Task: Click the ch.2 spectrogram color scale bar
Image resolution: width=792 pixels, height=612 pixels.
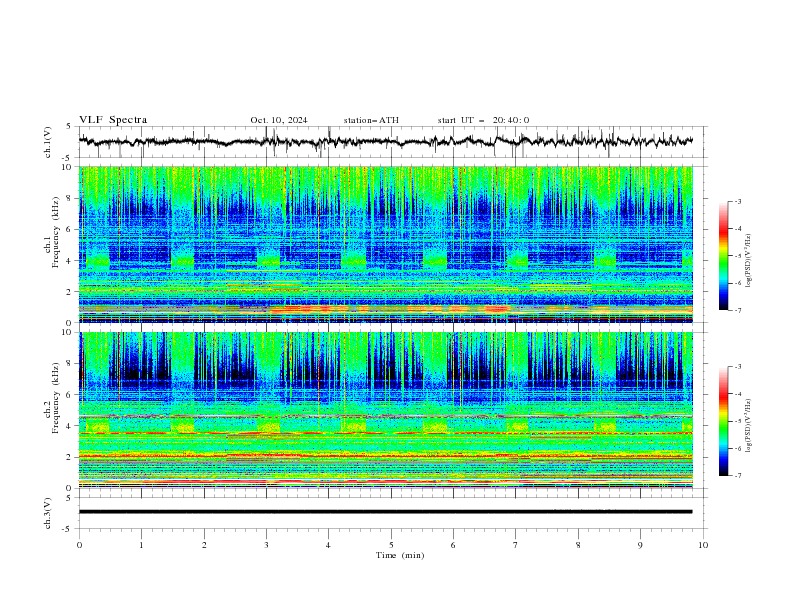Action: point(723,421)
